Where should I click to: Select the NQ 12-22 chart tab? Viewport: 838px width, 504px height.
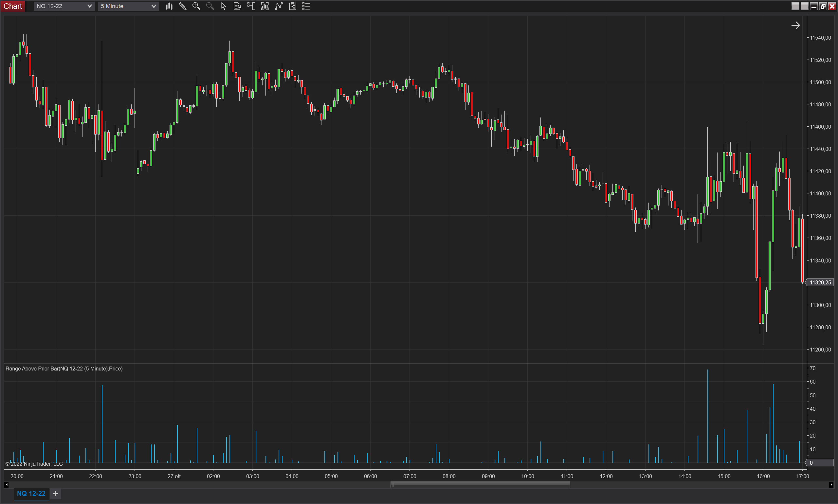click(31, 494)
